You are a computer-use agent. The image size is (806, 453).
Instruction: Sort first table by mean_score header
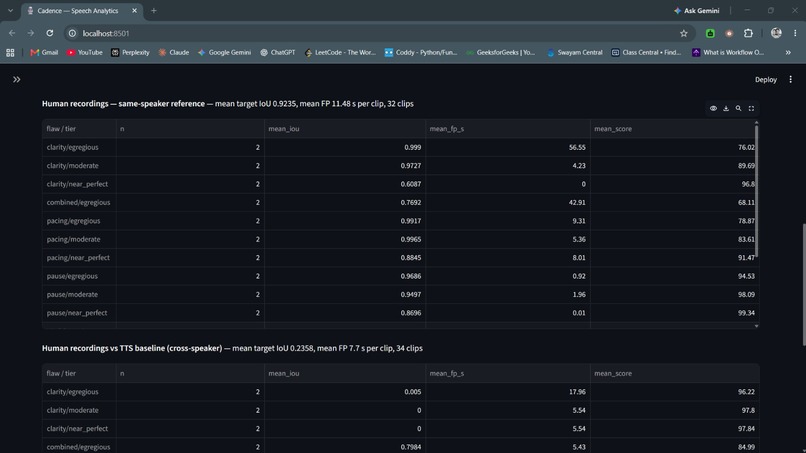[x=672, y=129]
